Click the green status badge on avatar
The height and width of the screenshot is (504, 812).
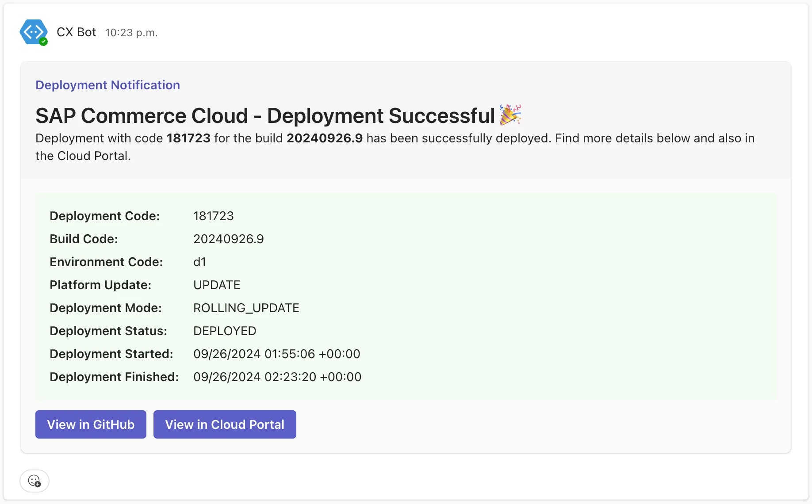43,42
